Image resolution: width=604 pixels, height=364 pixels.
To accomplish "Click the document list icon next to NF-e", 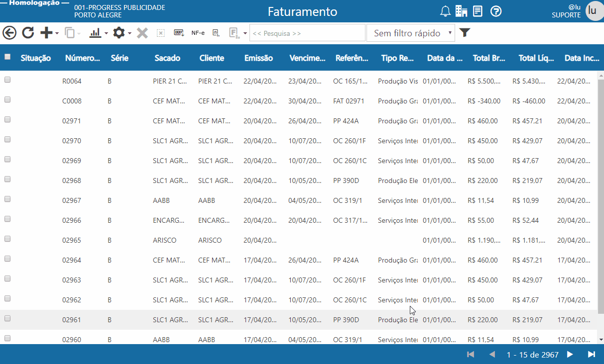I will pyautogui.click(x=216, y=33).
